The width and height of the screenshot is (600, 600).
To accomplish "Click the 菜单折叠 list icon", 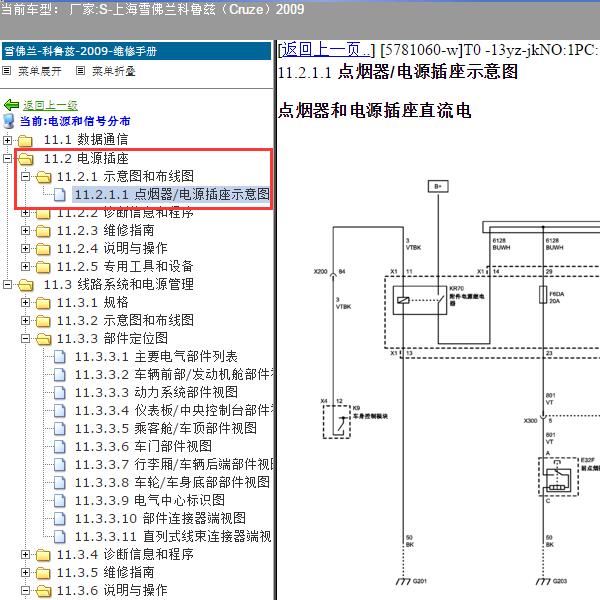I will 80,71.
